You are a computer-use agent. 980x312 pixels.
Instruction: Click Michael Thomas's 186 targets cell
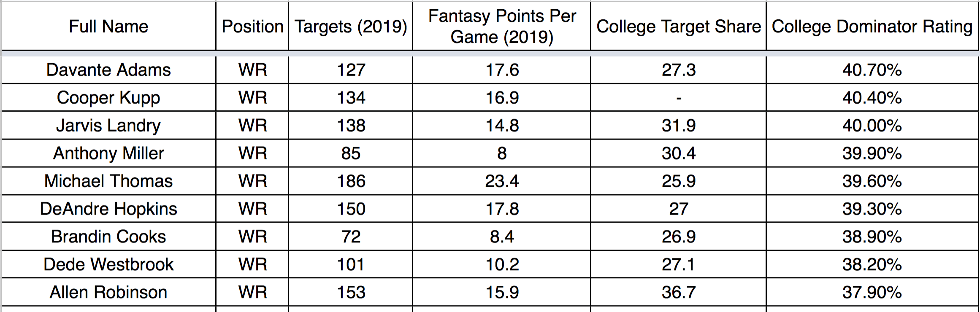pos(351,181)
